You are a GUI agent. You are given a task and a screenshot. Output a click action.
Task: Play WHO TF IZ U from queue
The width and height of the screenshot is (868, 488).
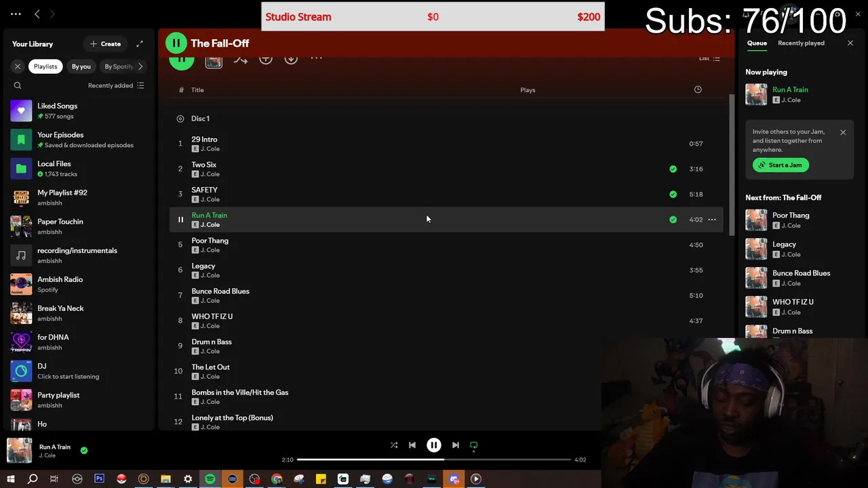coord(800,306)
